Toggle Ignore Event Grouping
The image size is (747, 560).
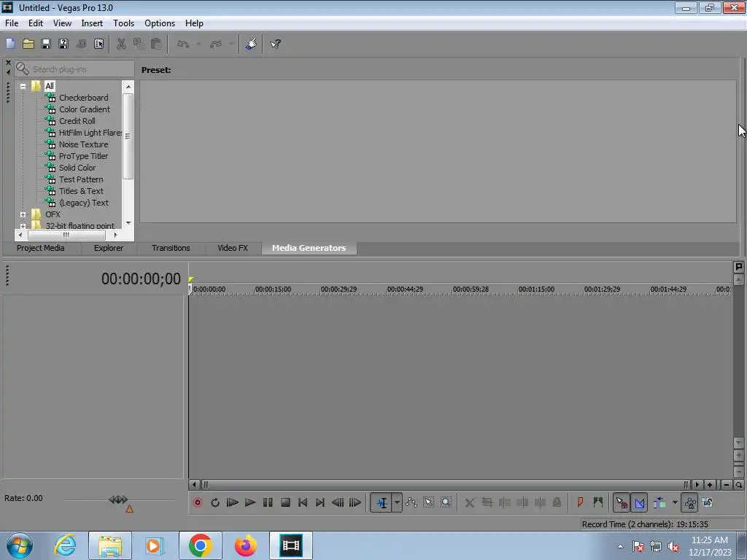click(x=708, y=502)
